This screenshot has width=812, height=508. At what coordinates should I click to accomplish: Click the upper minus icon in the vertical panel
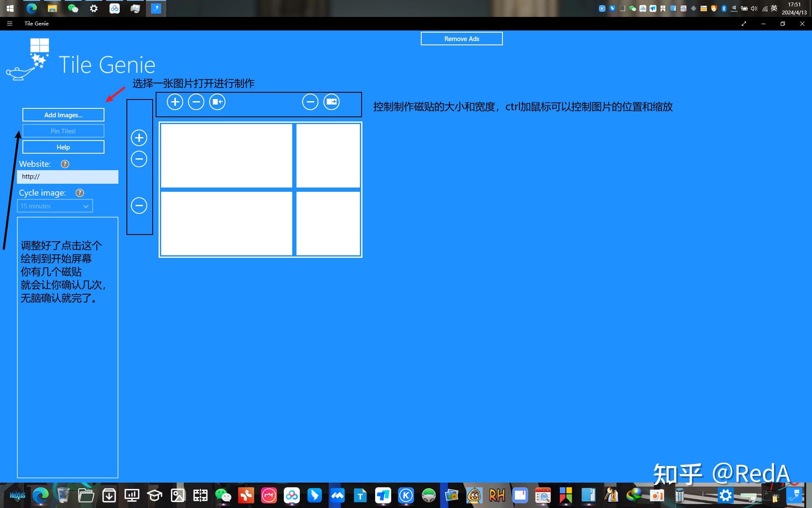click(139, 159)
